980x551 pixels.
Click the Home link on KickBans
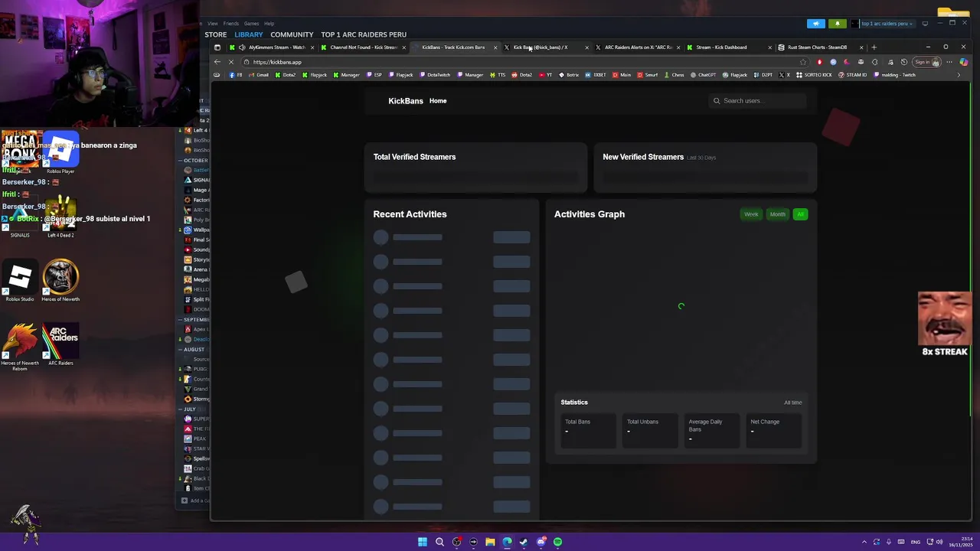[x=438, y=101]
